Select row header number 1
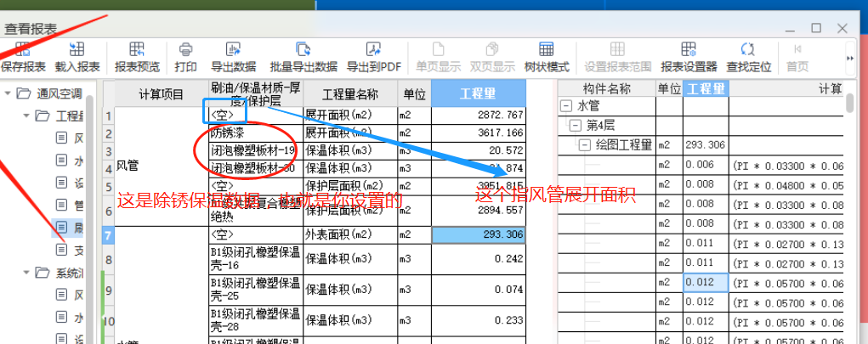 tap(109, 116)
